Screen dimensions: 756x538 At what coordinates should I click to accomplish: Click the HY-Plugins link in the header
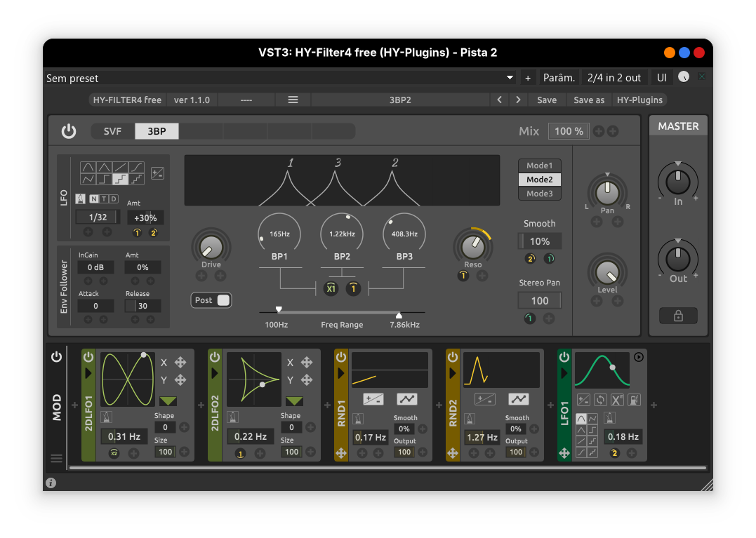coord(639,100)
